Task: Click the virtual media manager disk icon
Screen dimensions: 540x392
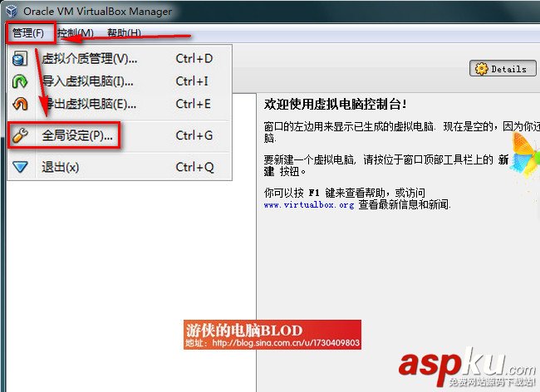Action: (20, 59)
